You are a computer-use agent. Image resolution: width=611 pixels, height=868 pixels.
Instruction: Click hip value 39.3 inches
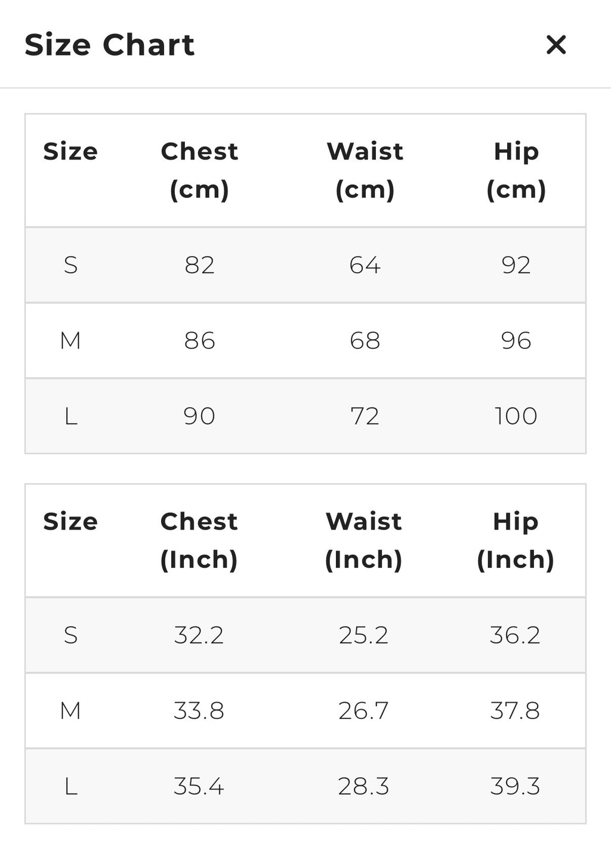tap(515, 786)
